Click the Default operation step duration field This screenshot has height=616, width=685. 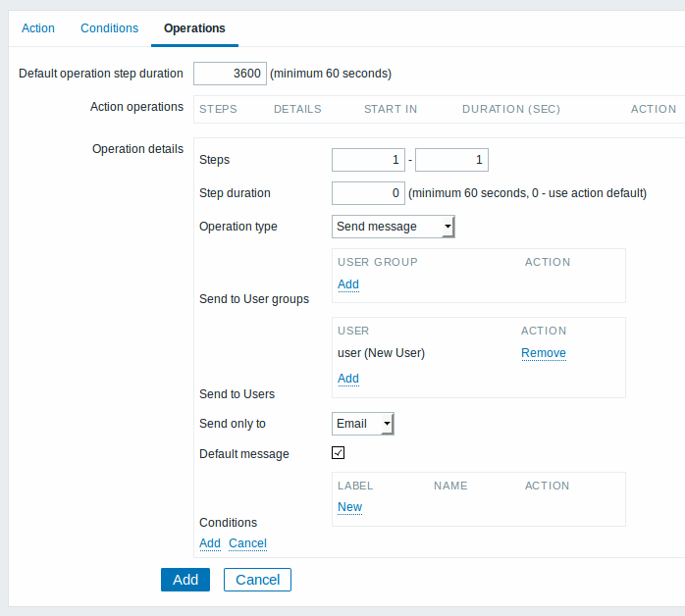coord(230,74)
